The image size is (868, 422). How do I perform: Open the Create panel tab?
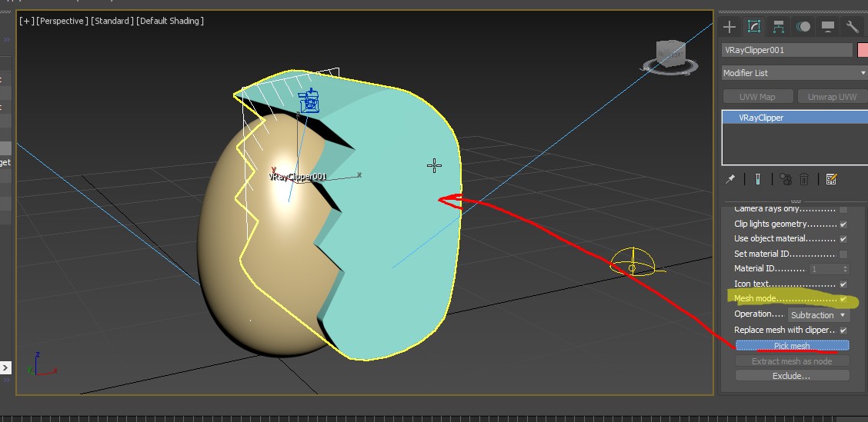729,27
